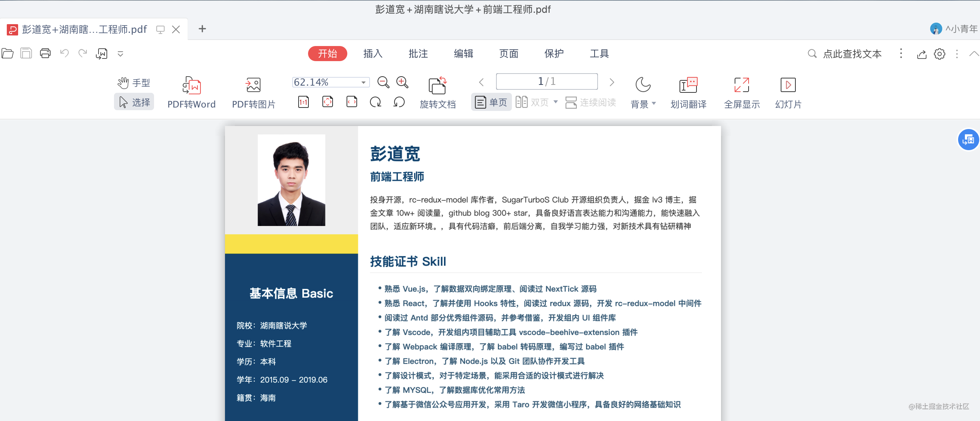Enter 全屏显示 fullscreen mode
This screenshot has height=421, width=980.
[741, 85]
